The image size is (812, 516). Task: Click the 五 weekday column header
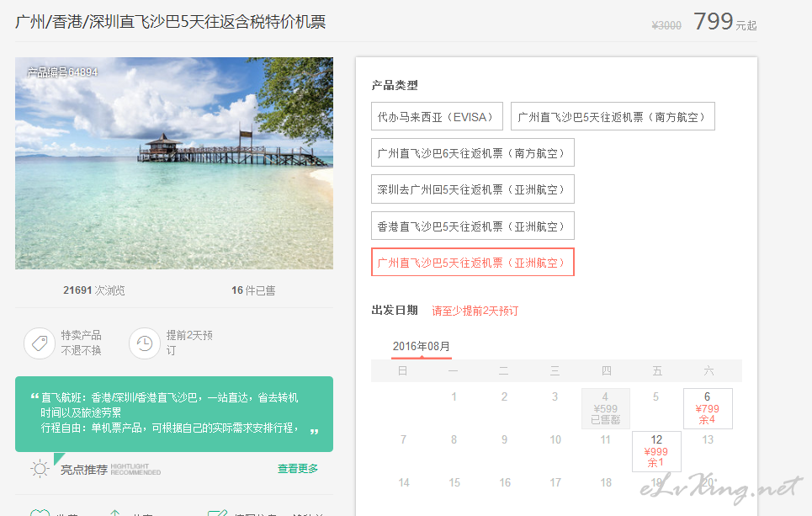tap(657, 371)
